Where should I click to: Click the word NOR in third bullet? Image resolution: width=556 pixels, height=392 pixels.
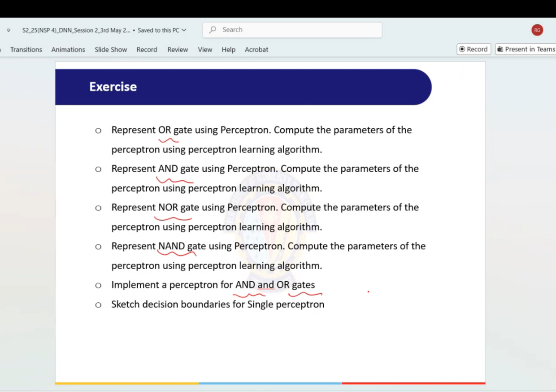click(168, 207)
